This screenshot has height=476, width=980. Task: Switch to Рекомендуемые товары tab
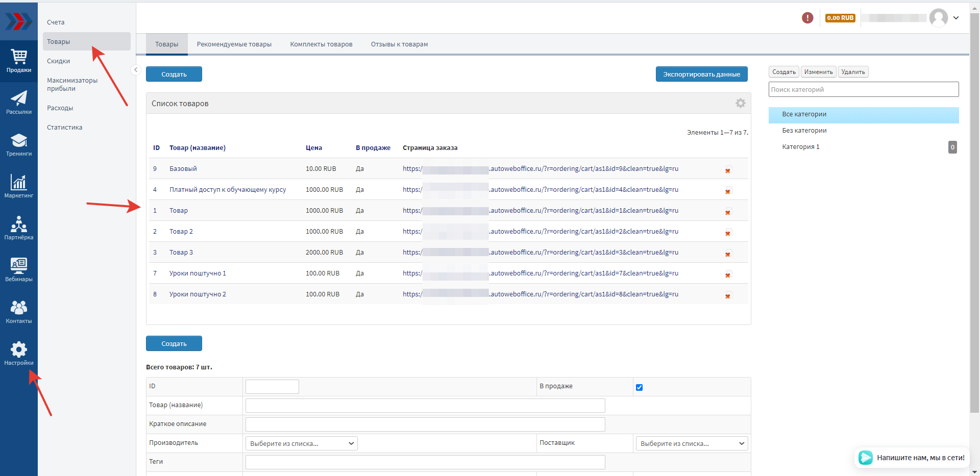point(234,44)
